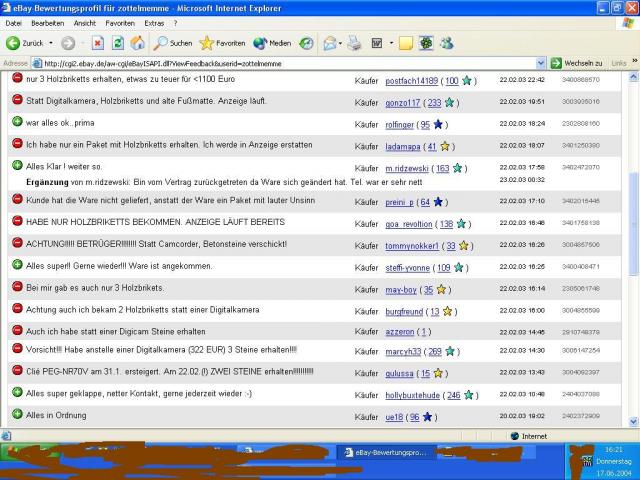The image size is (640, 480).
Task: Expand the edit button dropdown arrow
Action: (391, 43)
